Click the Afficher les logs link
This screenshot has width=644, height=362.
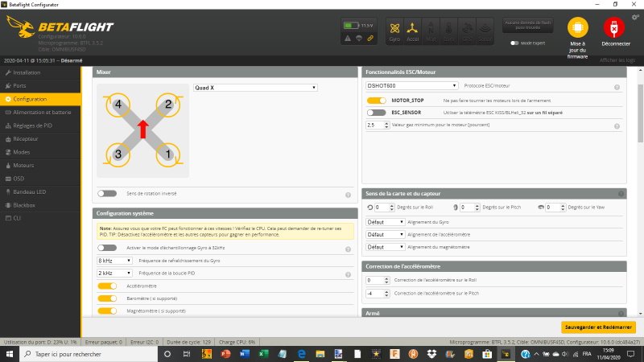[617, 60]
